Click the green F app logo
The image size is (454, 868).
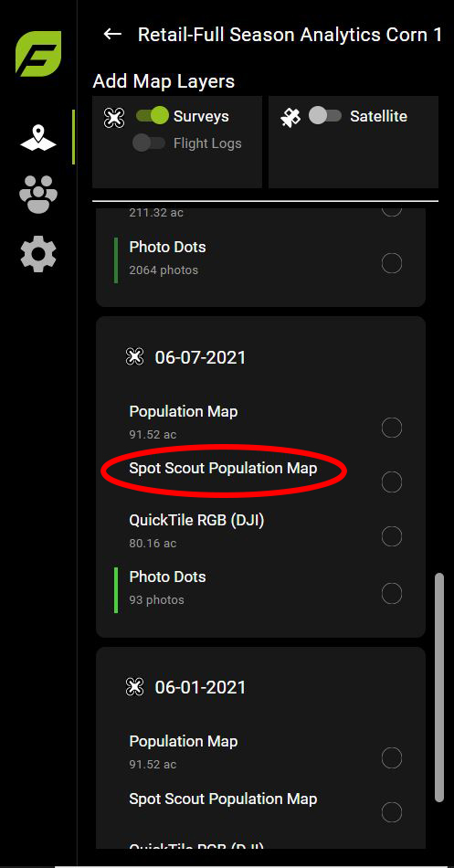(38, 54)
